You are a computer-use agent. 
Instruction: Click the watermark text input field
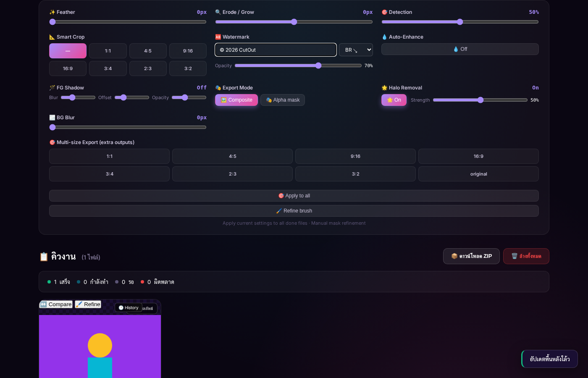point(276,50)
